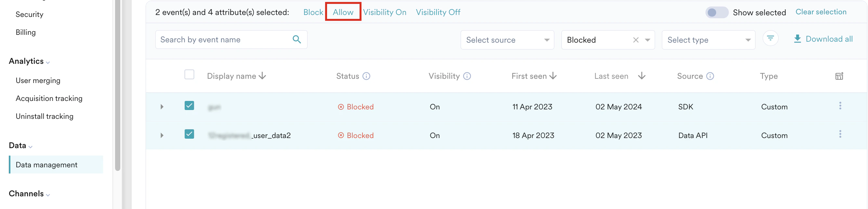868x209 pixels.
Task: Collapse the Analytics section in sidebar
Action: pyautogui.click(x=47, y=62)
